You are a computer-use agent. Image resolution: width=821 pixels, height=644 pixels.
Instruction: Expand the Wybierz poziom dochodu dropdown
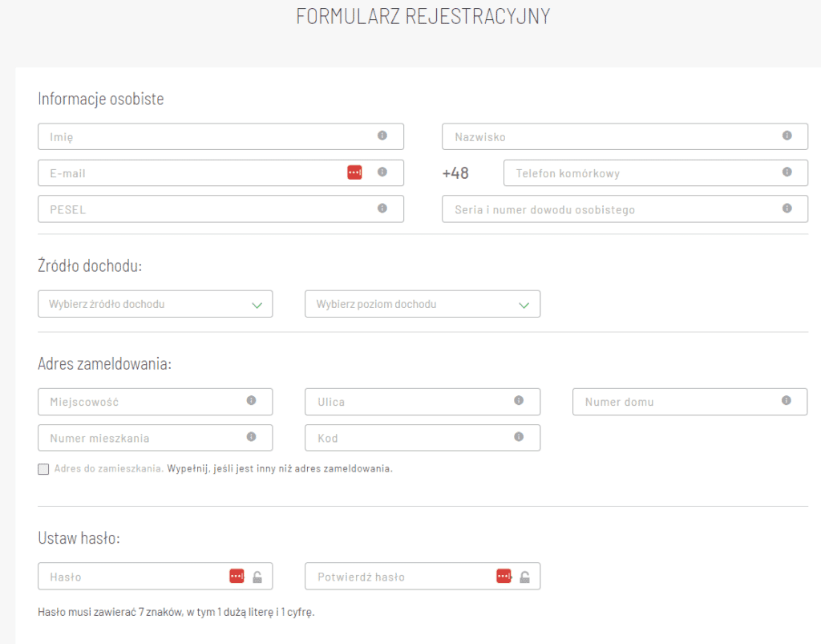422,305
